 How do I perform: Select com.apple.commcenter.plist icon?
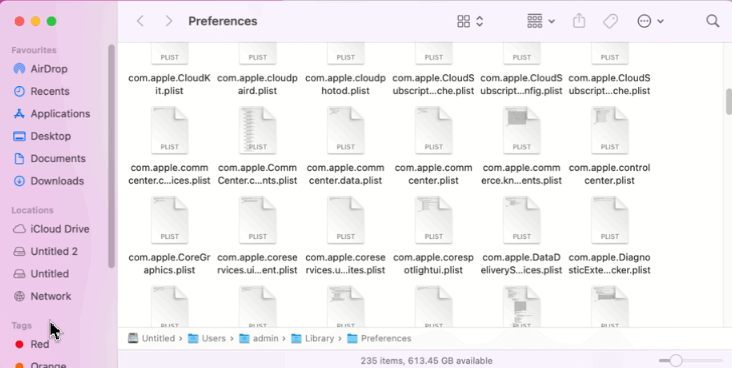coord(433,130)
